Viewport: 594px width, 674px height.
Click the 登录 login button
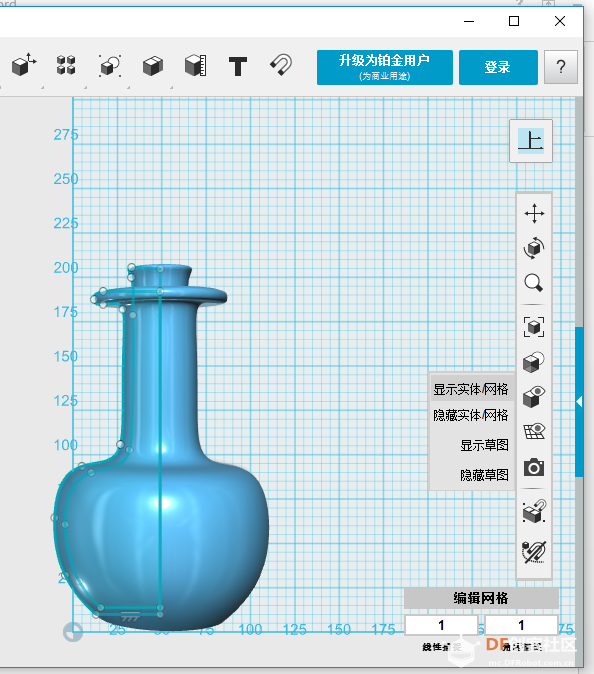(498, 67)
